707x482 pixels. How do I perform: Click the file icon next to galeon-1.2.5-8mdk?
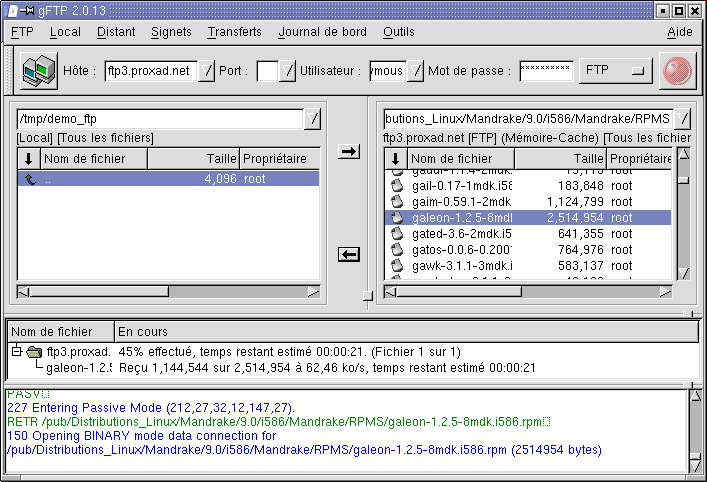coord(397,218)
